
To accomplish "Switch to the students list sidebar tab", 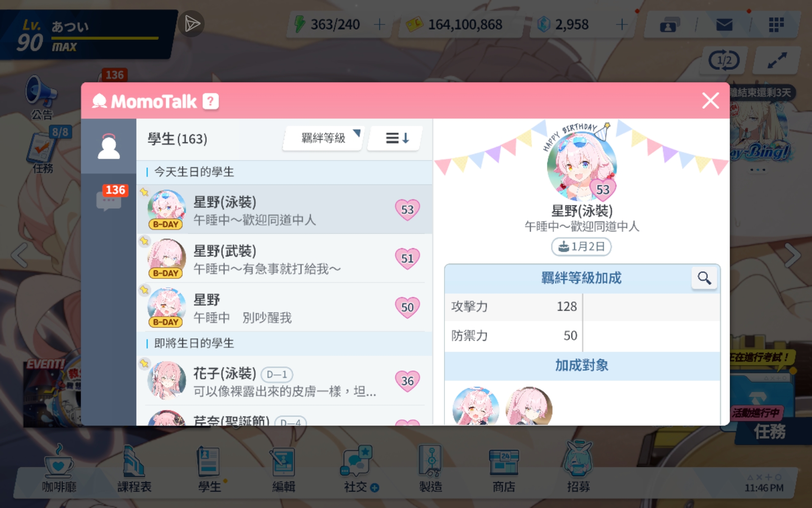I will click(x=109, y=146).
